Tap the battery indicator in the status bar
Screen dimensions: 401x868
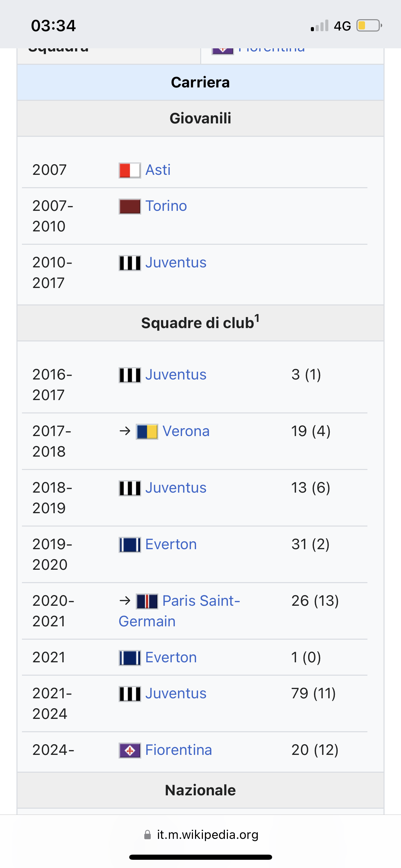point(369,26)
